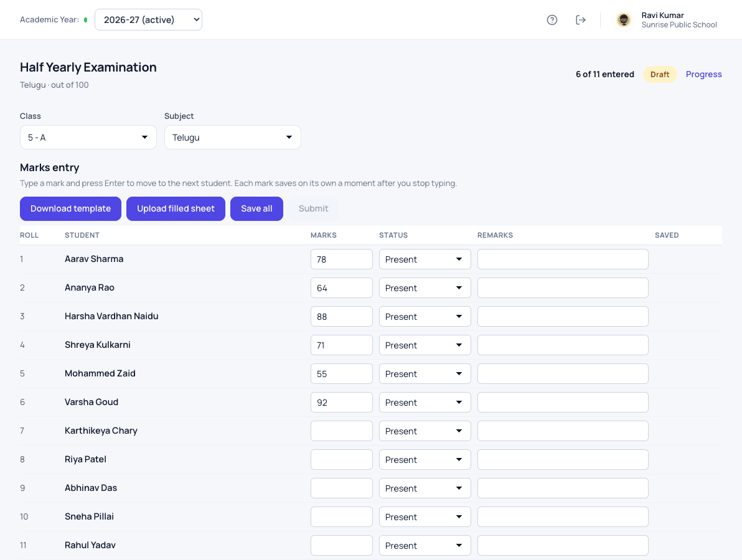Edit Varsha Goud's marks field showing 92
Image resolution: width=742 pixels, height=560 pixels.
pyautogui.click(x=342, y=403)
